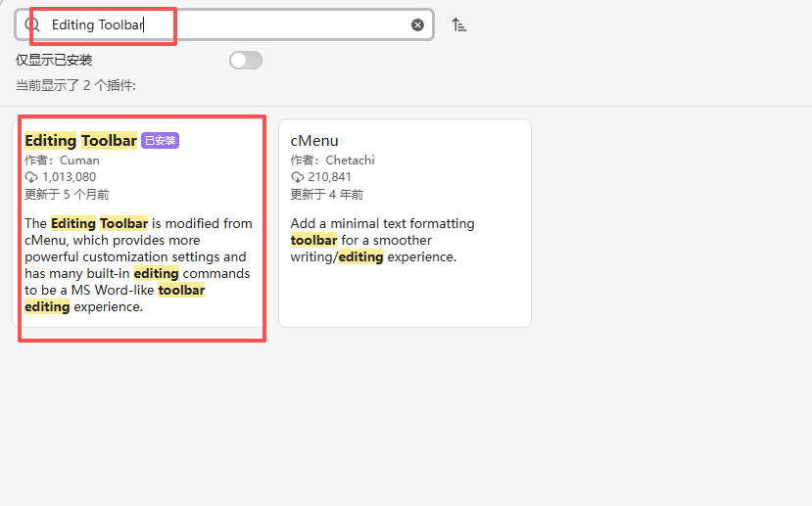
Task: Focus the "Editing Toolbar" search input field
Action: pyautogui.click(x=225, y=24)
